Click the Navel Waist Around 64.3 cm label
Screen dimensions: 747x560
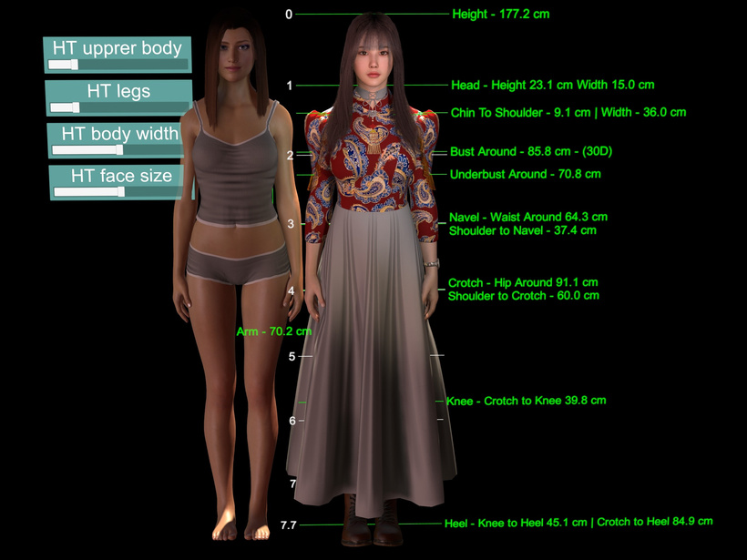(527, 218)
